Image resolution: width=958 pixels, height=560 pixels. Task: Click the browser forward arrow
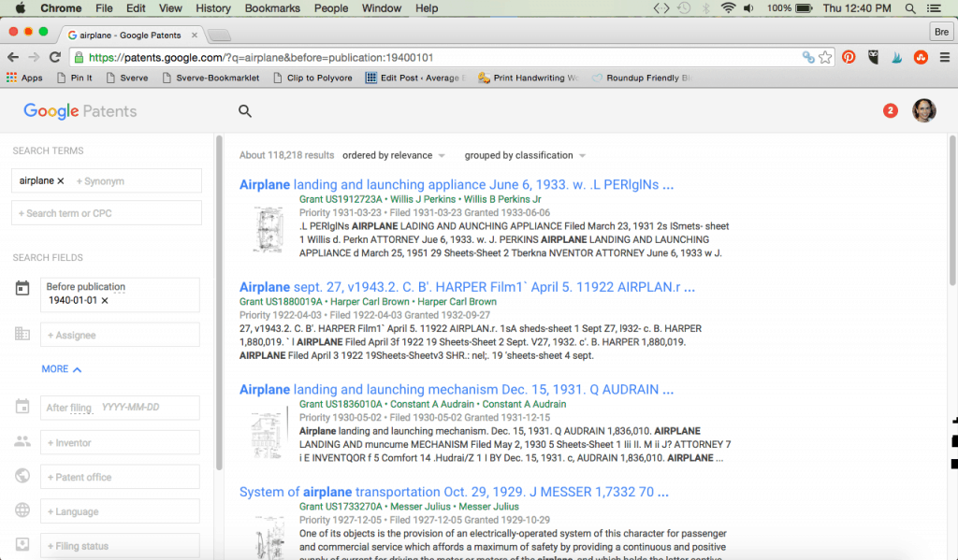[35, 57]
